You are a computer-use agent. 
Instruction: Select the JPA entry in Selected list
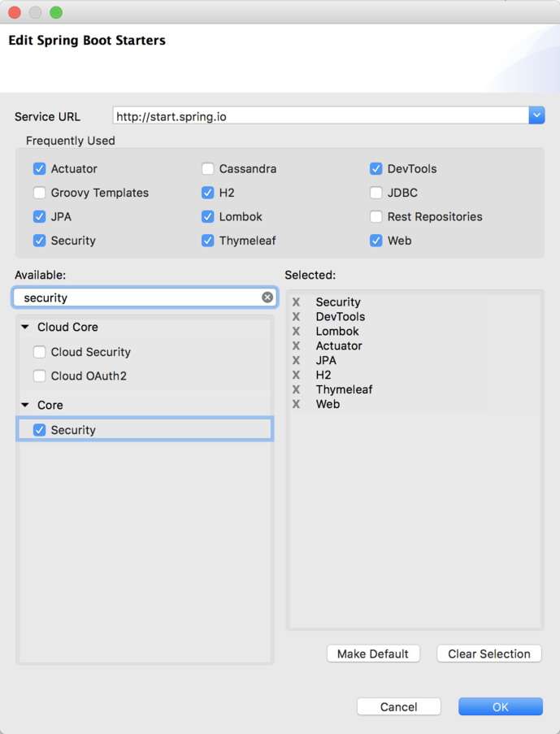(x=326, y=360)
